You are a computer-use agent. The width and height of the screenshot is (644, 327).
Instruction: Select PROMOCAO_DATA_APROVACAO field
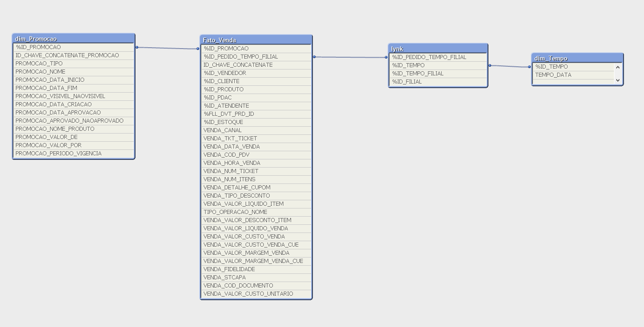point(74,113)
